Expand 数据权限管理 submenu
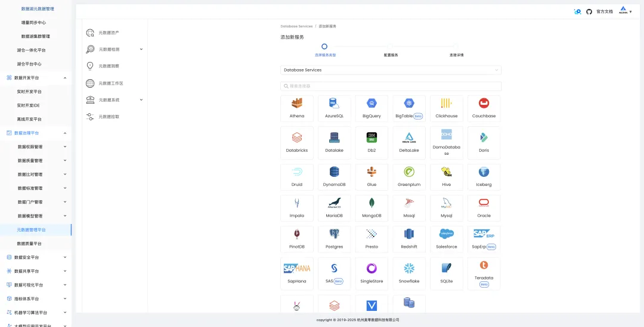 (36, 147)
